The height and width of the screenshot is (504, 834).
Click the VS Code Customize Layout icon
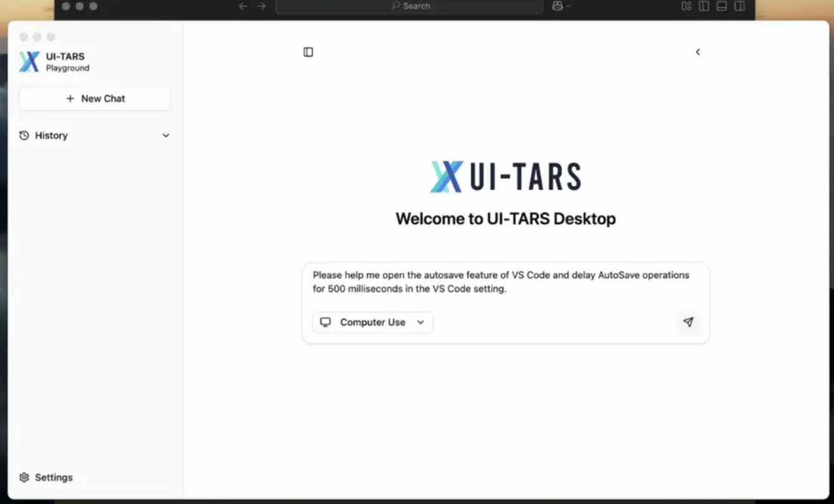(686, 6)
